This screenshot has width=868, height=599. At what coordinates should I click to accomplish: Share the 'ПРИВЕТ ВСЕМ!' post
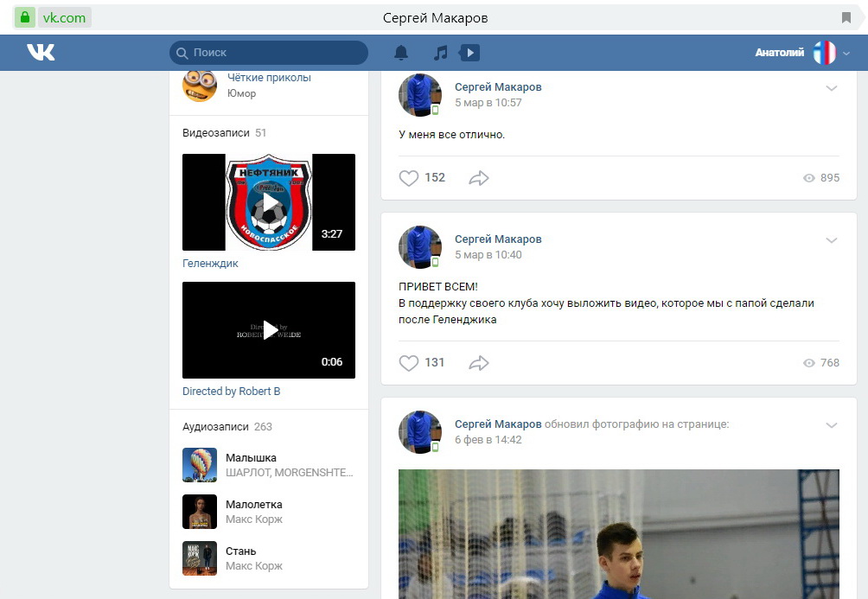click(479, 363)
